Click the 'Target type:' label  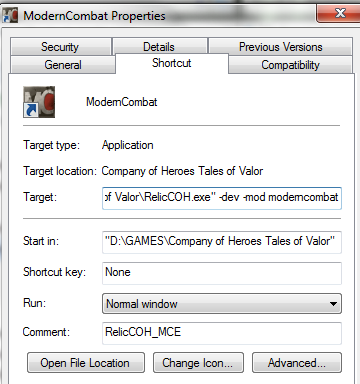pyautogui.click(x=52, y=145)
